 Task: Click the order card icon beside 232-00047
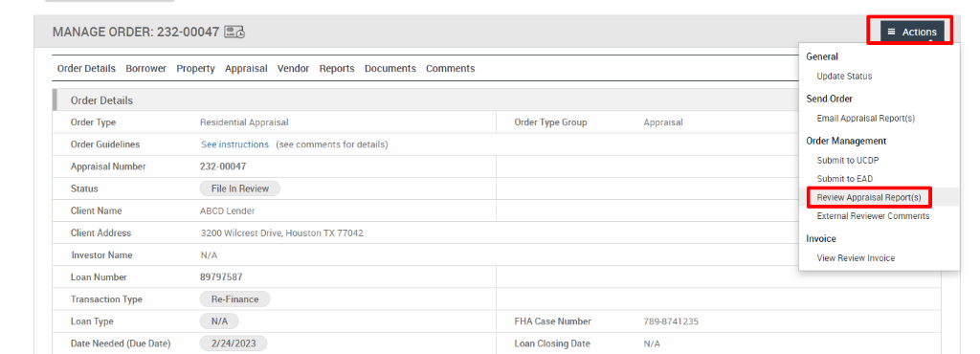pyautogui.click(x=235, y=32)
